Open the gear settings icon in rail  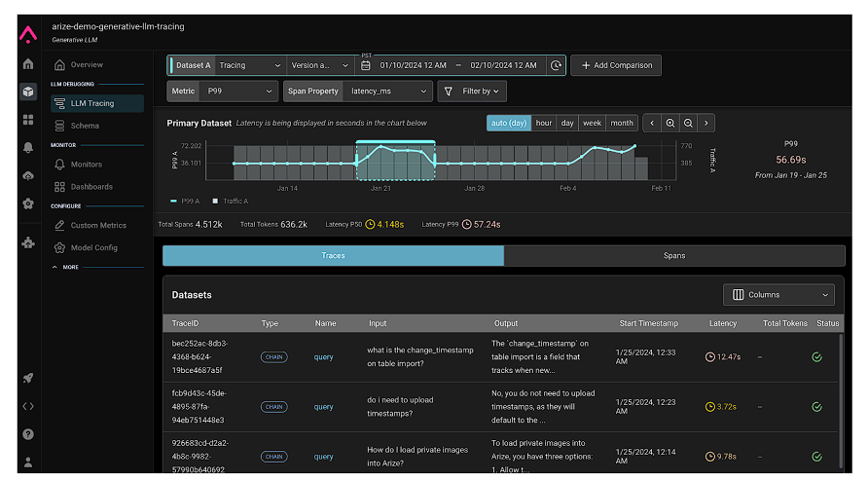pos(28,203)
